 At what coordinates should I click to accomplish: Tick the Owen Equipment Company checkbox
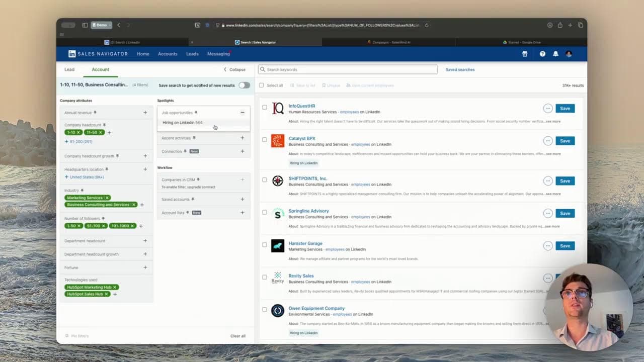tap(265, 310)
